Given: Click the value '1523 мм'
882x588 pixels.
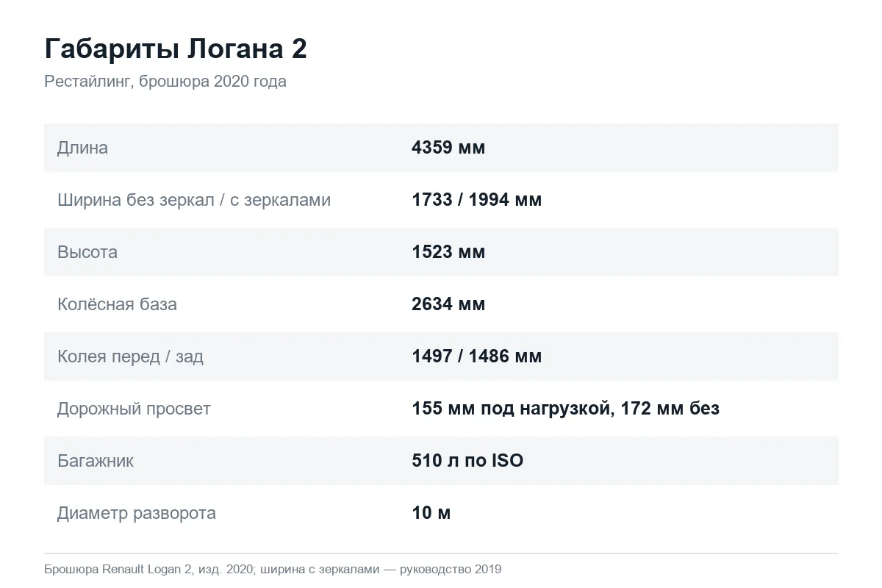Looking at the screenshot, I should coord(448,252).
